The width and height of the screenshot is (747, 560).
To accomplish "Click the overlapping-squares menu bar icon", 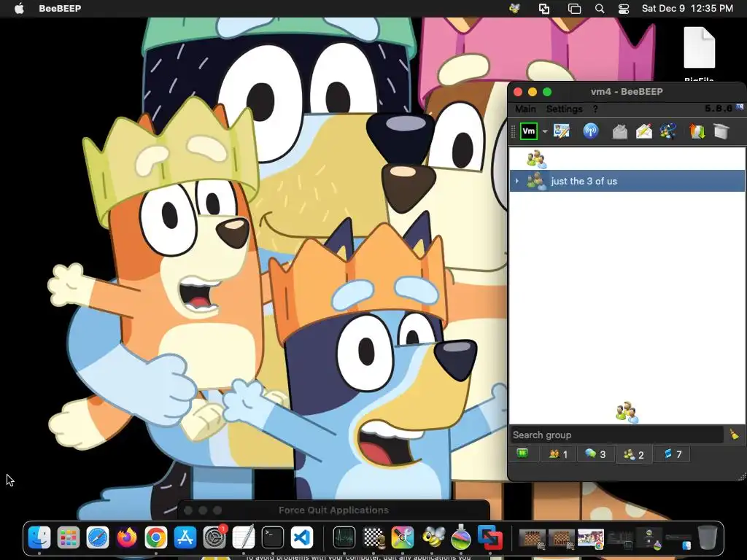I will coord(544,9).
